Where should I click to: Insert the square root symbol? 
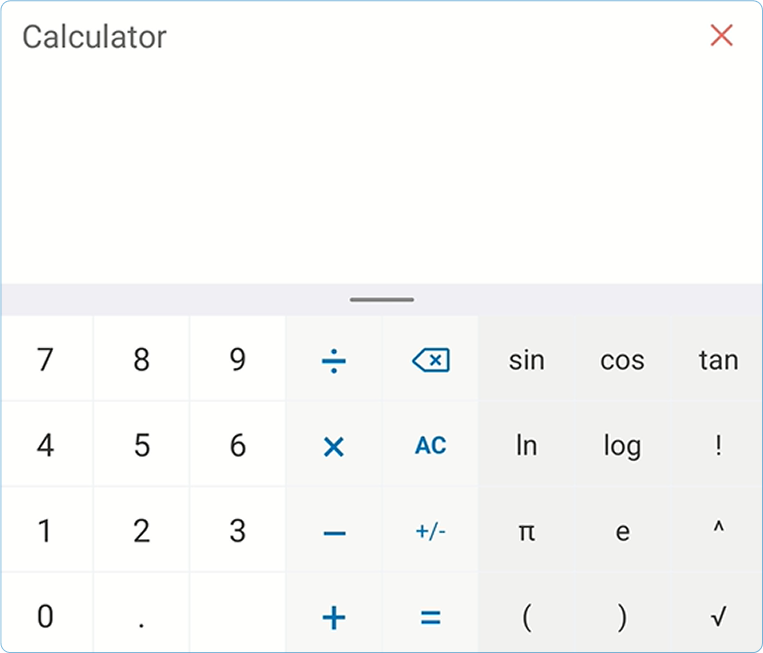coord(718,617)
